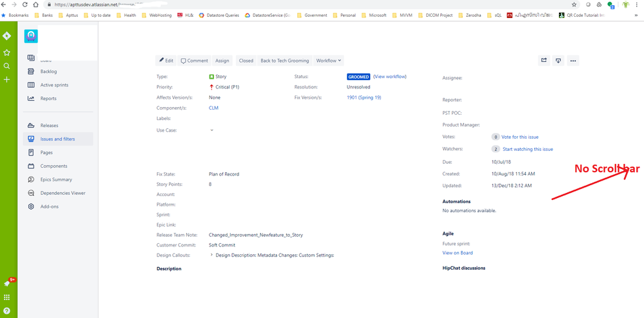Click the GROOMED status badge

pyautogui.click(x=358, y=77)
